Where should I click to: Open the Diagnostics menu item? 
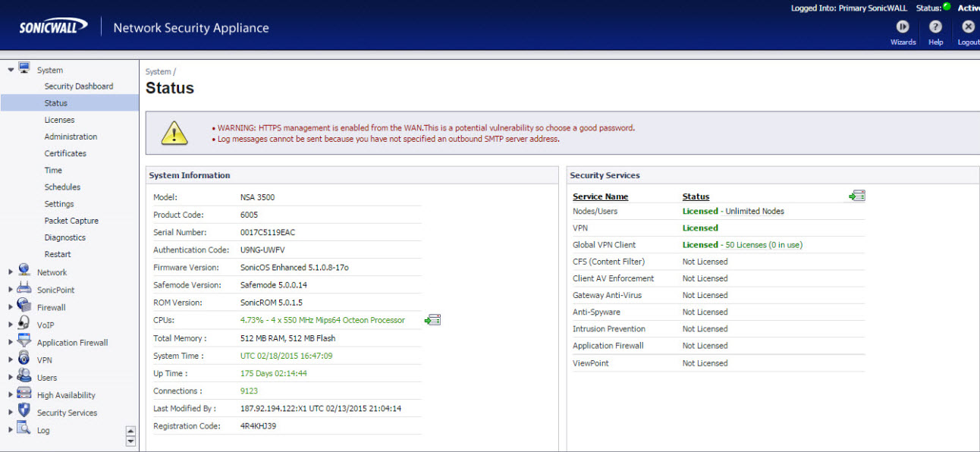tap(64, 237)
